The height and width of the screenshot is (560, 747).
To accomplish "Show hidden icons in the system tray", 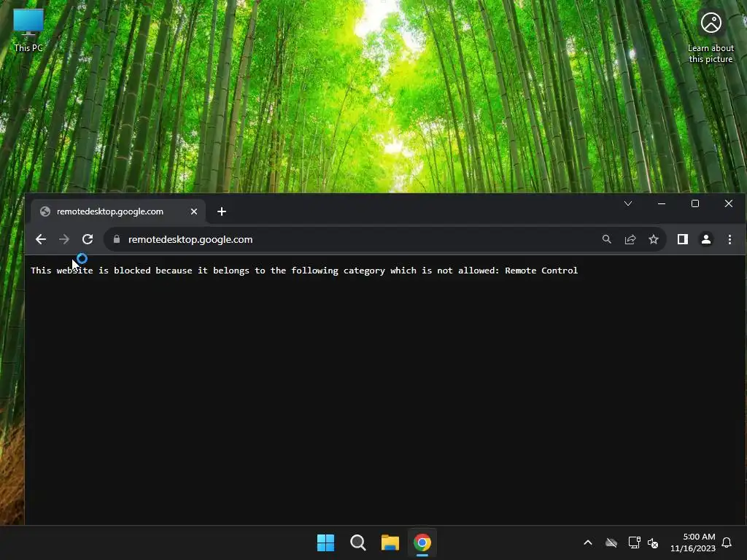I will [x=588, y=542].
